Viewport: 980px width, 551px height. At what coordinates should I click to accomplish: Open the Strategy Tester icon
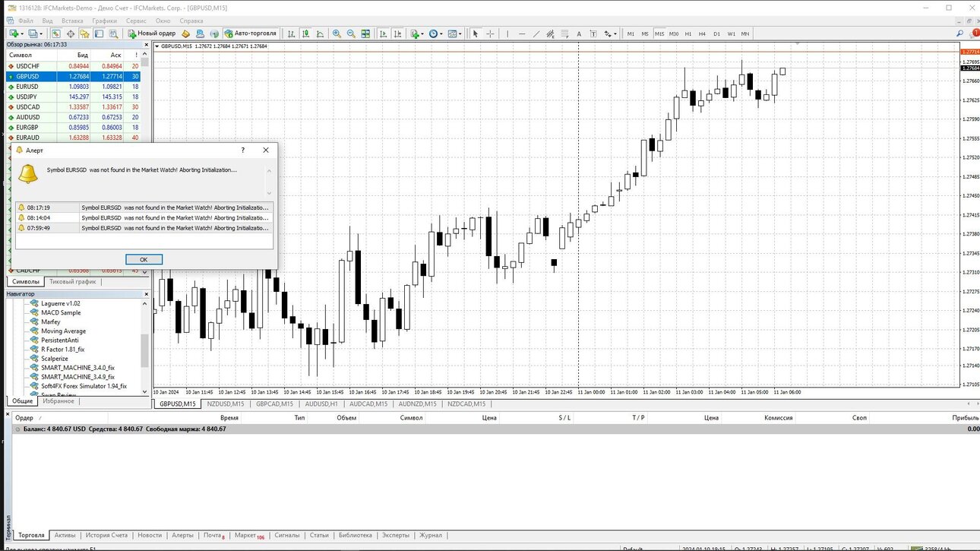click(x=113, y=33)
